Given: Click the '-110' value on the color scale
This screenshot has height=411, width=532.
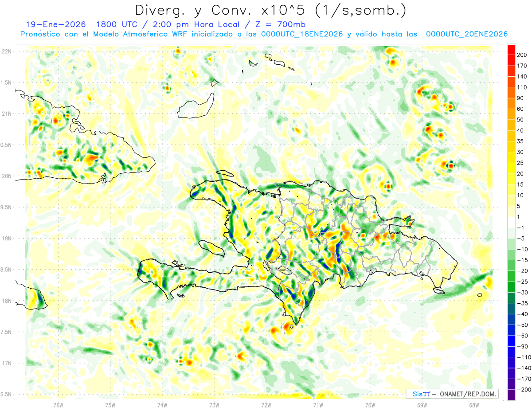Looking at the screenshot, I should pyautogui.click(x=523, y=358).
